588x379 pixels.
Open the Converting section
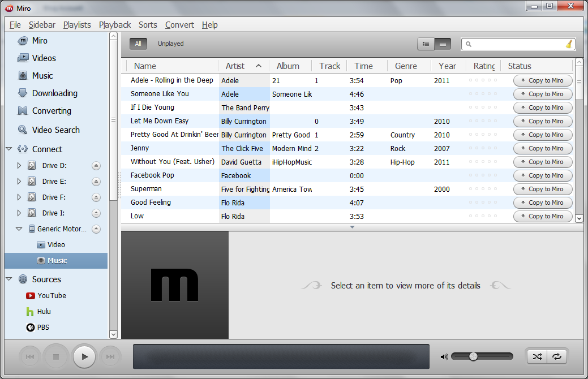tap(44, 110)
